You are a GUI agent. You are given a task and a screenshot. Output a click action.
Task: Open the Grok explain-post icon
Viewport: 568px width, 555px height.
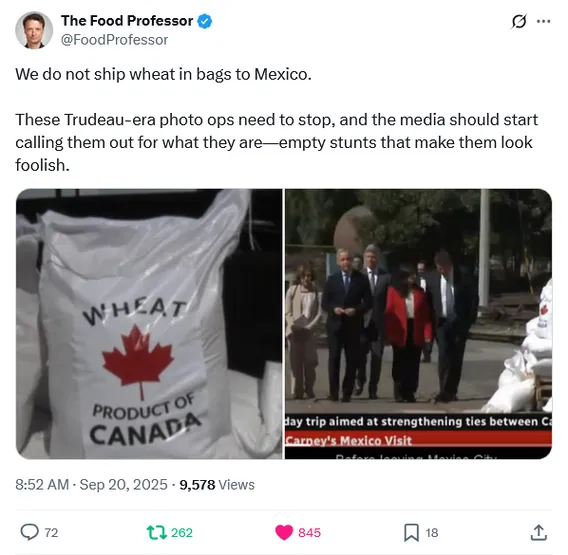[518, 22]
